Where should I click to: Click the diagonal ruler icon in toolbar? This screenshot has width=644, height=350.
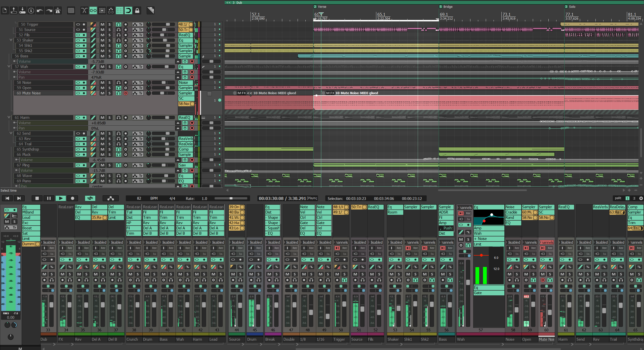pyautogui.click(x=150, y=11)
